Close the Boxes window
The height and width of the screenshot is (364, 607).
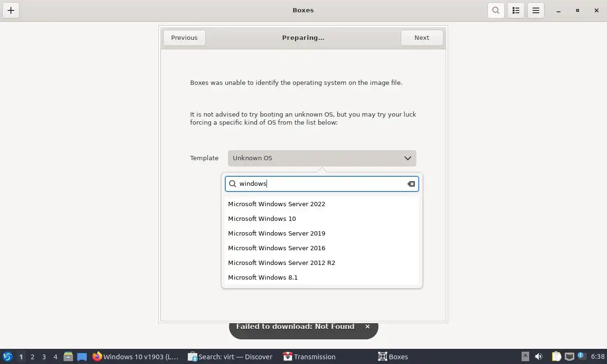click(597, 10)
